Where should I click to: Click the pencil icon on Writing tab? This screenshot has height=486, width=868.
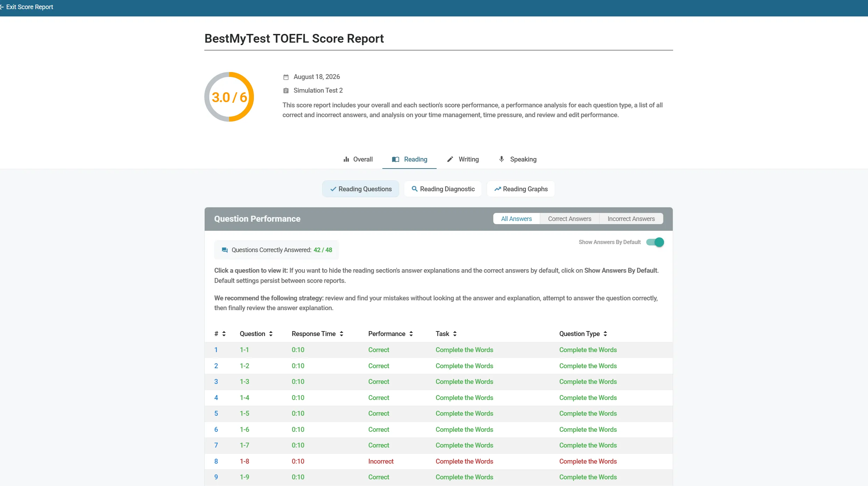click(x=450, y=159)
